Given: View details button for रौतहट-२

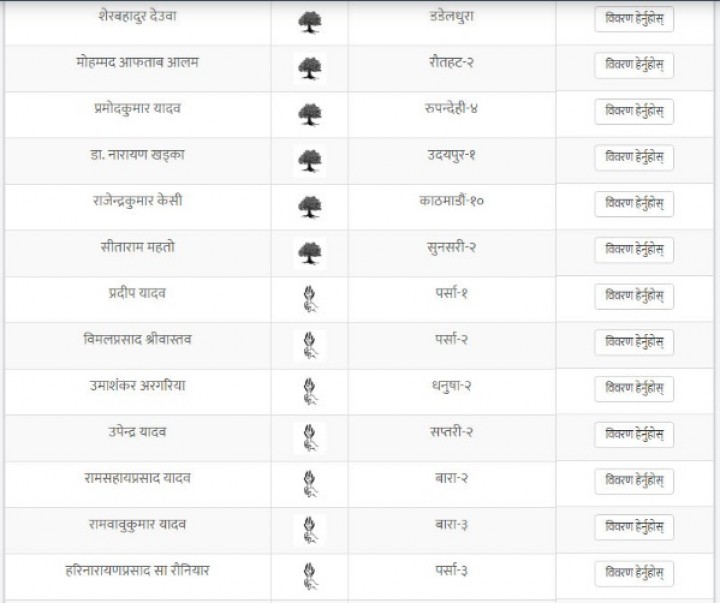Looking at the screenshot, I should (x=634, y=65).
